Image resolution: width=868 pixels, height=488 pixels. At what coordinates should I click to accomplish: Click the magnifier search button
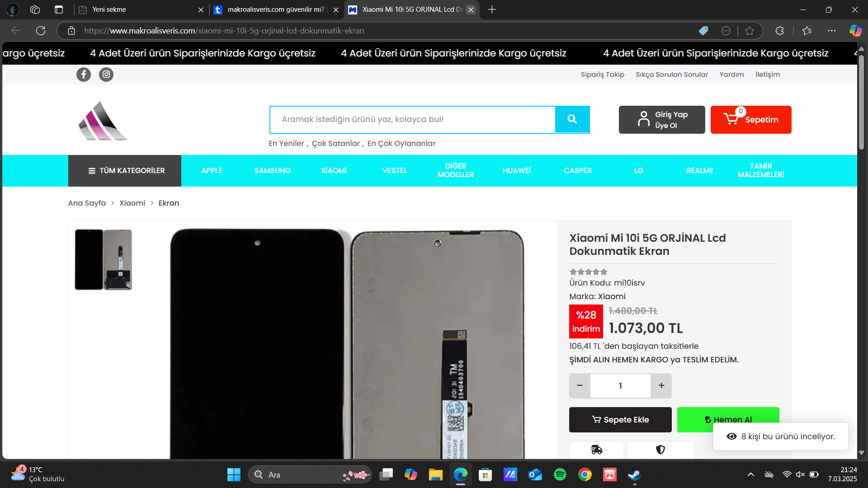[x=572, y=119]
